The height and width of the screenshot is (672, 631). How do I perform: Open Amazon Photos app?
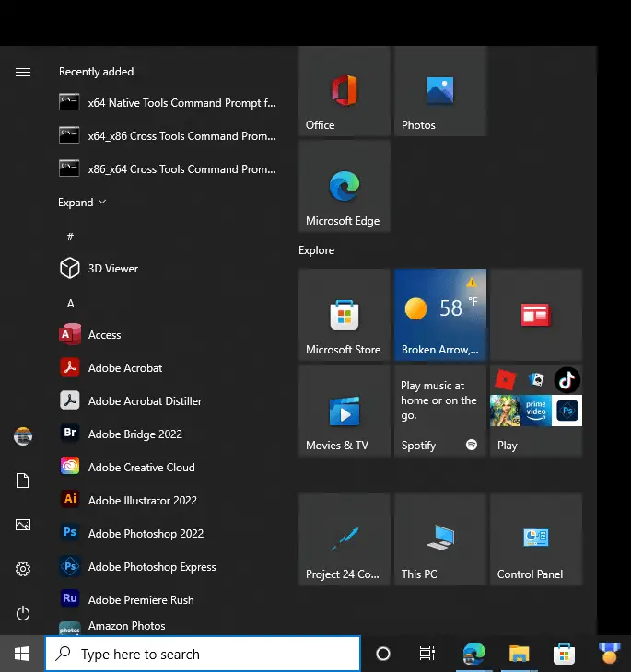[x=169, y=626]
